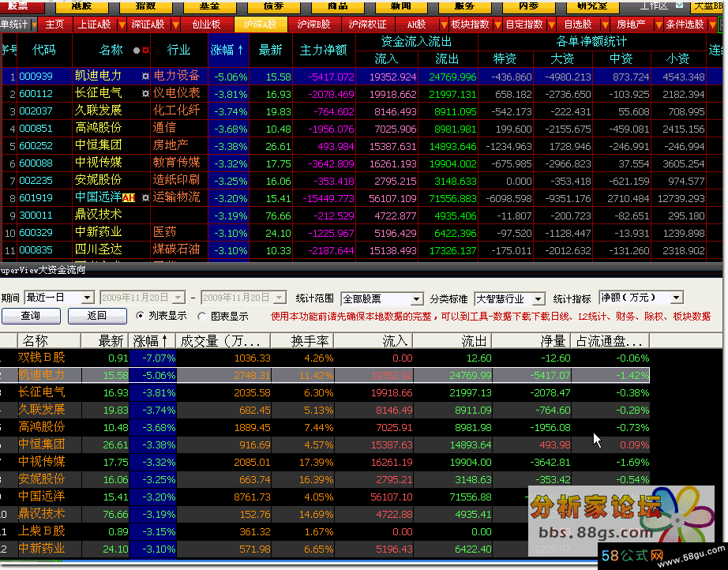The height and width of the screenshot is (570, 728).
Task: Click 四川圣达 stock name
Action: pos(99,249)
